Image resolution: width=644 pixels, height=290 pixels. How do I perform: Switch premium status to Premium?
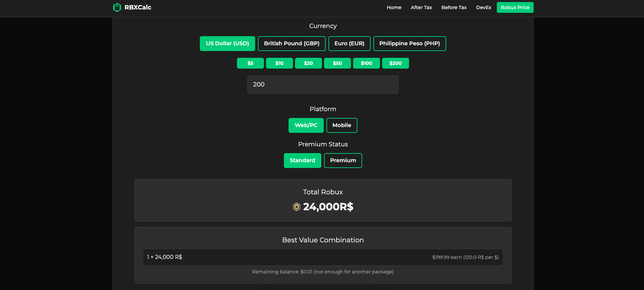point(343,161)
